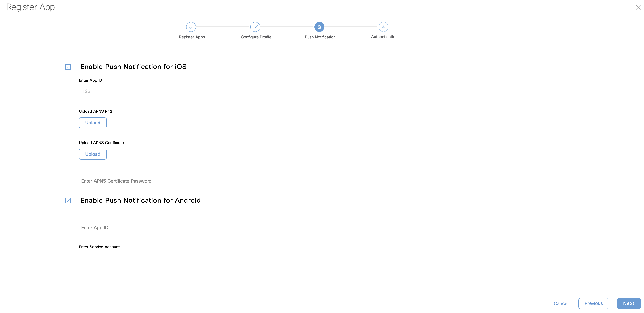
Task: Click Upload under Upload APNS P12
Action: click(x=93, y=123)
